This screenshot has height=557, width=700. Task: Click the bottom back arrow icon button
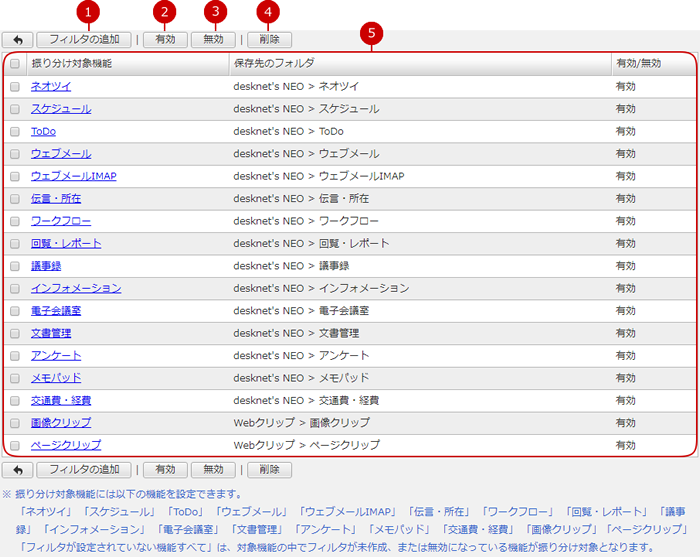point(17,469)
